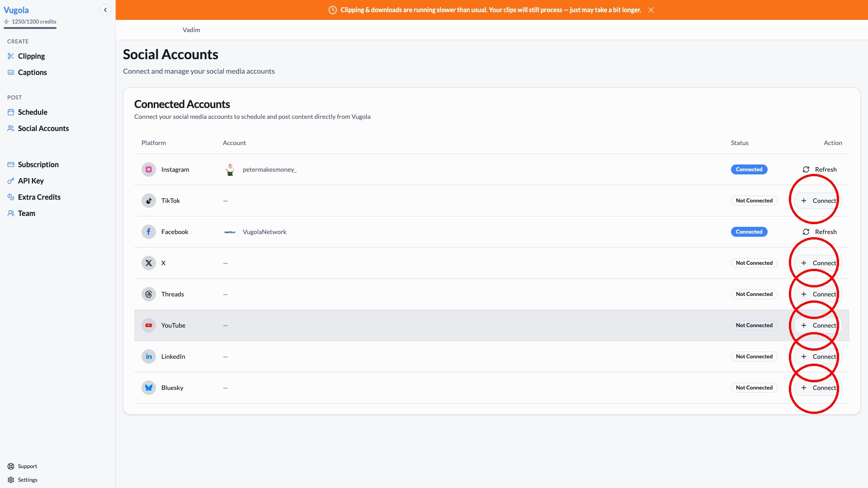Open Extra Credits page

[x=39, y=197]
